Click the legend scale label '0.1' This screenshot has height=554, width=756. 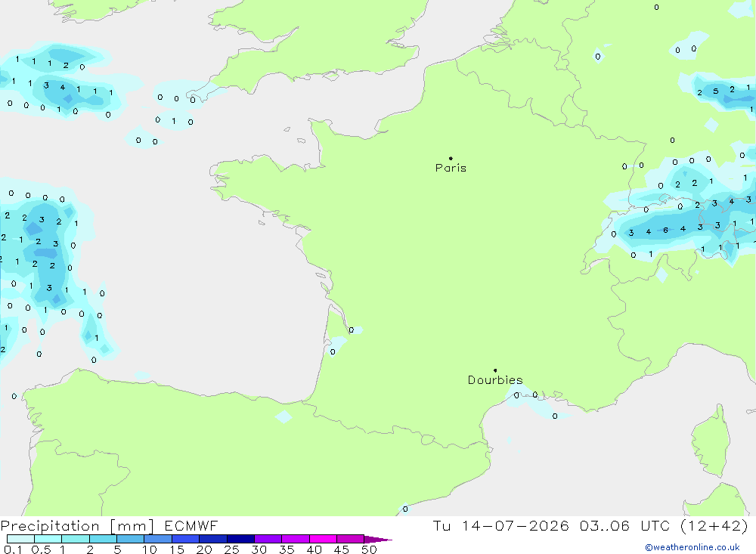[13, 549]
